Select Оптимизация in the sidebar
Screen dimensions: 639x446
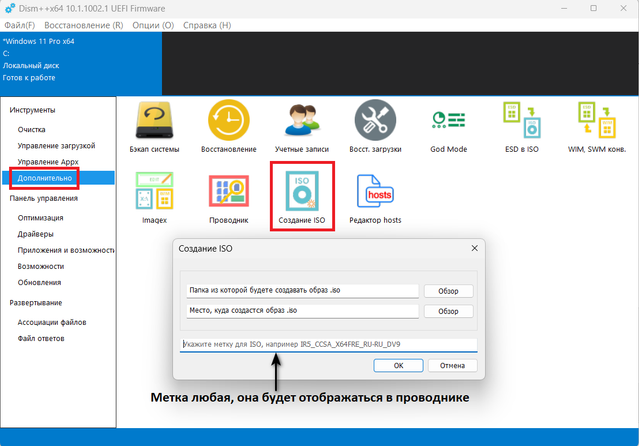[40, 218]
